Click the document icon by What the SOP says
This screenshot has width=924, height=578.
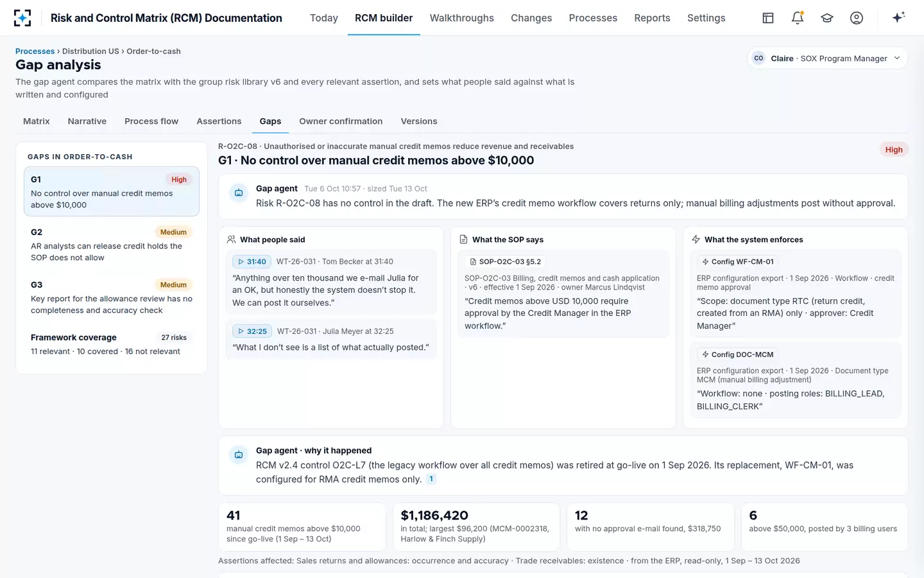[463, 240]
